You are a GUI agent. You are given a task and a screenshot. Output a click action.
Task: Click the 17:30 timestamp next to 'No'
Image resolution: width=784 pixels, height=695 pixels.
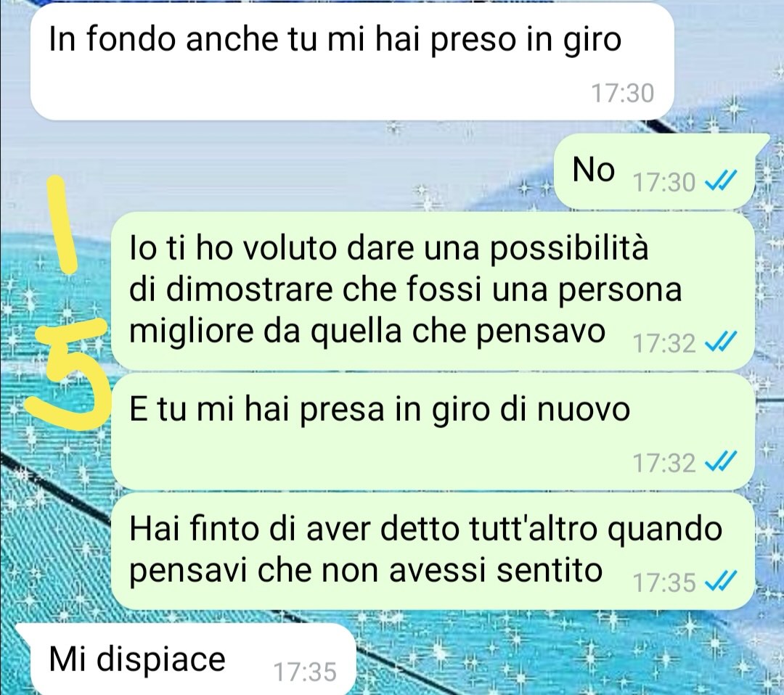pos(664,182)
